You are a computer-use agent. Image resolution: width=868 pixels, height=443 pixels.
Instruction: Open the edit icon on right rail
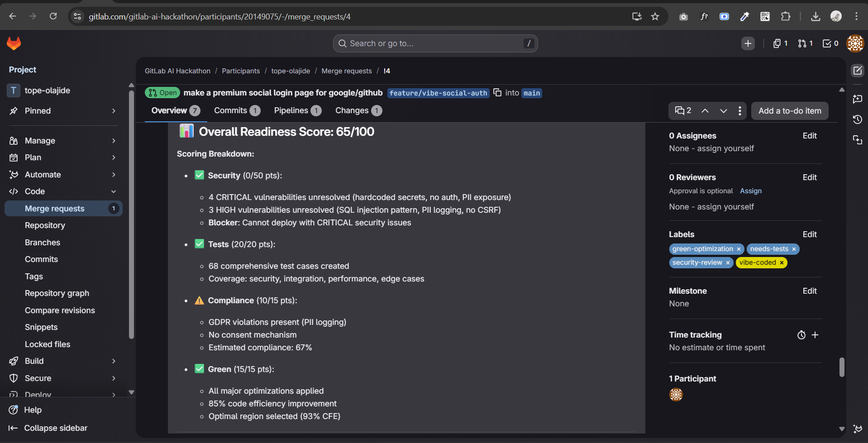858,70
